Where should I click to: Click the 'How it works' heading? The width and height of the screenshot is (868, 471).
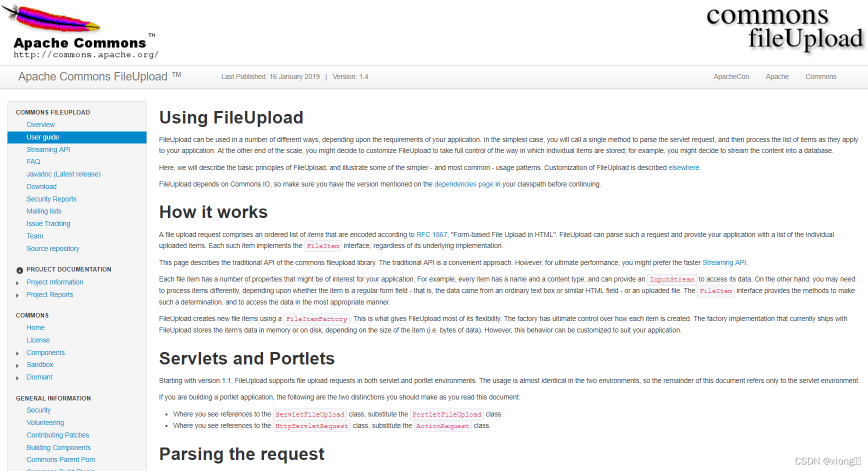(213, 212)
